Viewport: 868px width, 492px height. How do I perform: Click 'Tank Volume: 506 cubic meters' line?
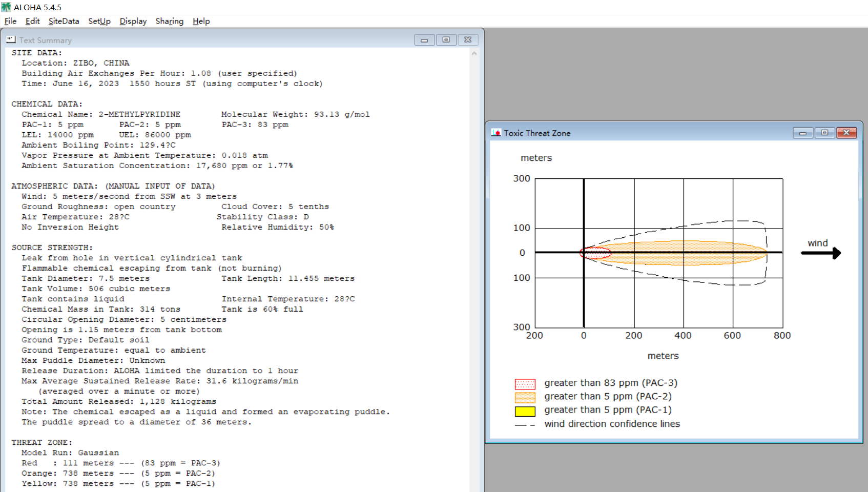point(96,289)
